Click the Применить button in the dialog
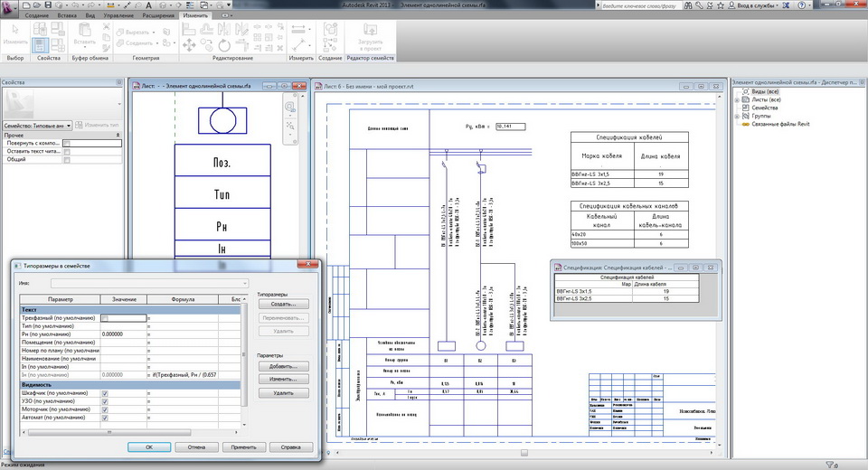Screen dimensions: 868x470 [x=243, y=446]
